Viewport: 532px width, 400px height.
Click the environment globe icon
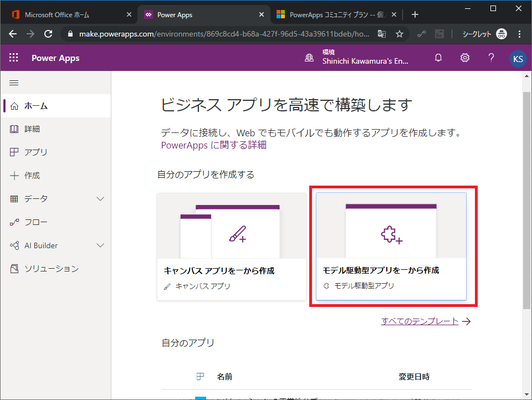coord(309,58)
